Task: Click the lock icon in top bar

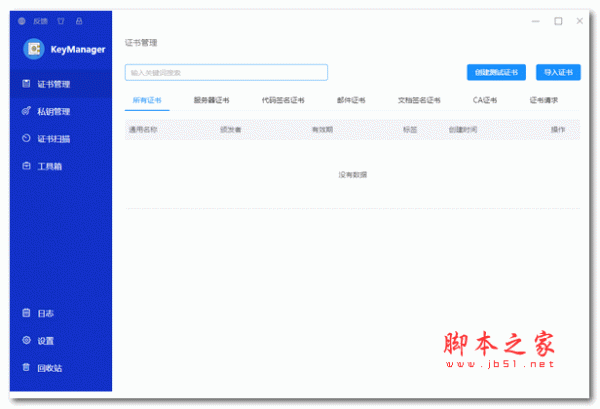Action: pos(79,20)
